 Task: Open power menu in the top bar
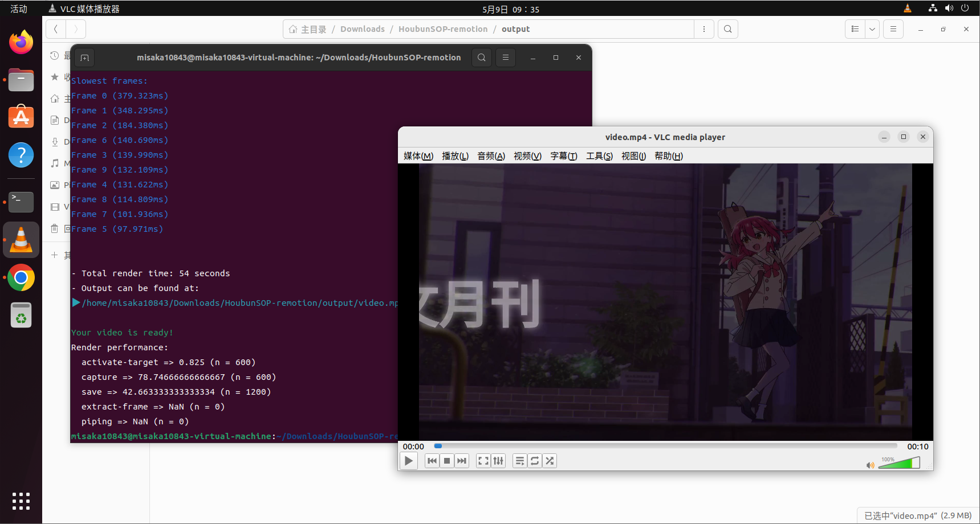click(965, 8)
